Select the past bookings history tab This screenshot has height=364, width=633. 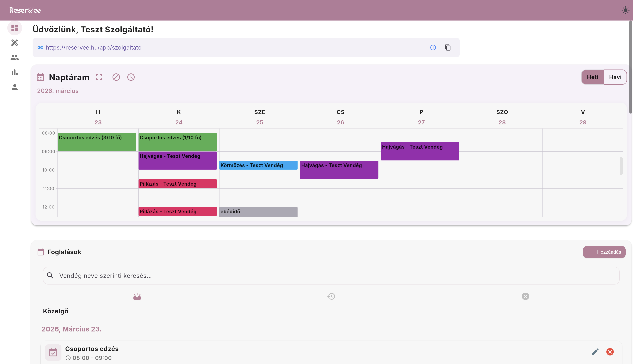point(331,297)
